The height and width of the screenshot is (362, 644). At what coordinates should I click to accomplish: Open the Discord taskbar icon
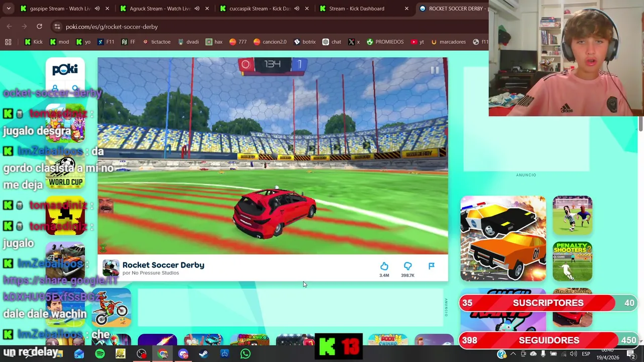pyautogui.click(x=183, y=354)
